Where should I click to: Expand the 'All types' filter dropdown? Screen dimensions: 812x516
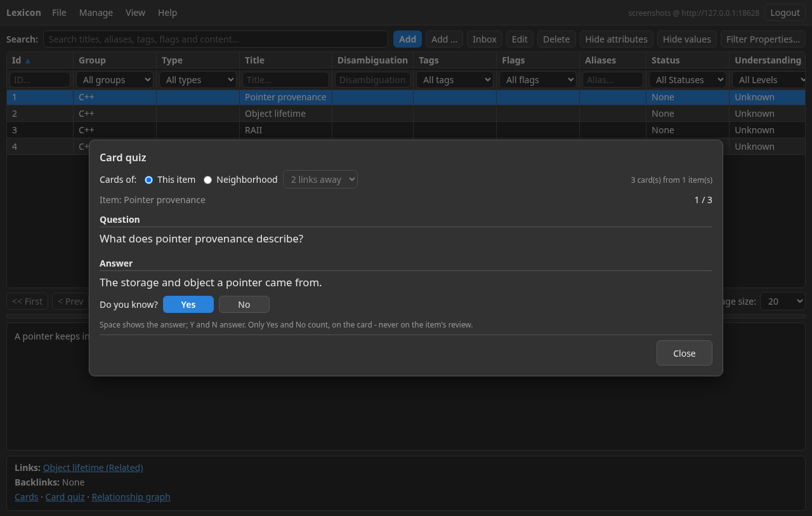[198, 80]
